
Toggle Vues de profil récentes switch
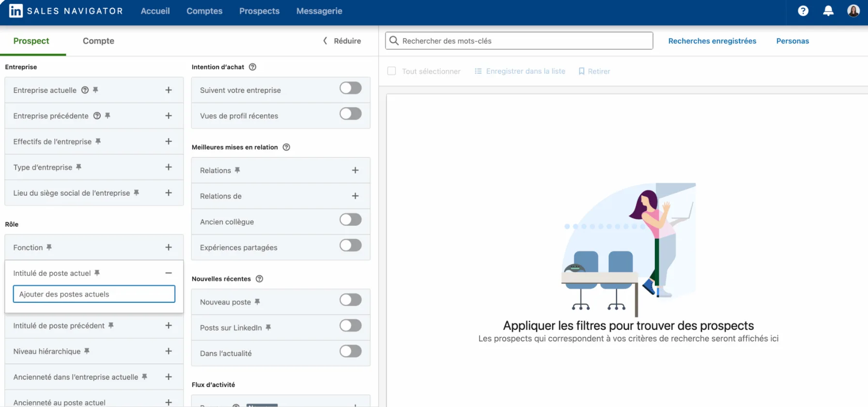click(351, 114)
